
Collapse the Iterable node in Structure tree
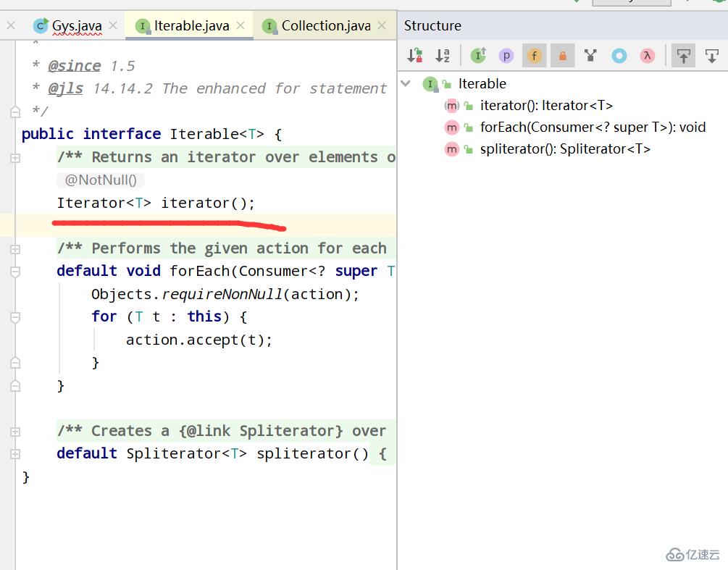(408, 84)
